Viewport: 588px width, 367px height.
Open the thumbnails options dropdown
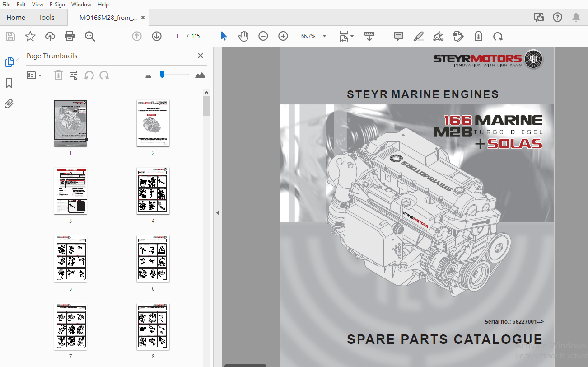point(34,75)
